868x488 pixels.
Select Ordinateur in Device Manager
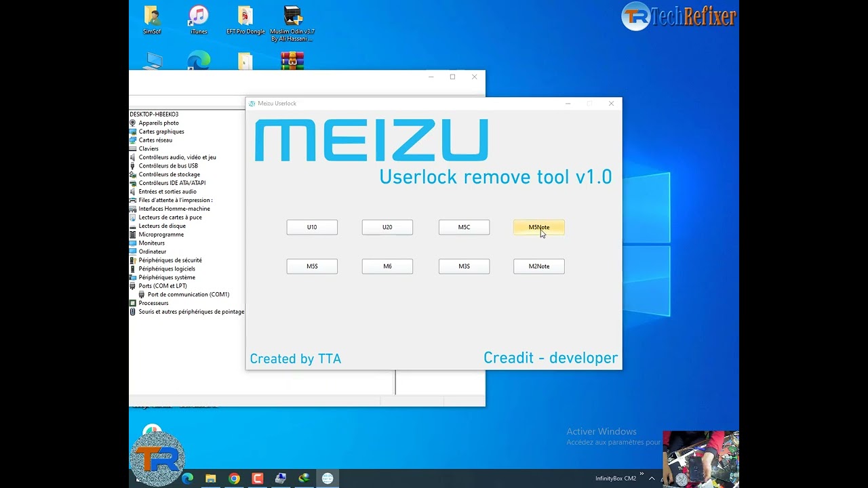(x=152, y=251)
